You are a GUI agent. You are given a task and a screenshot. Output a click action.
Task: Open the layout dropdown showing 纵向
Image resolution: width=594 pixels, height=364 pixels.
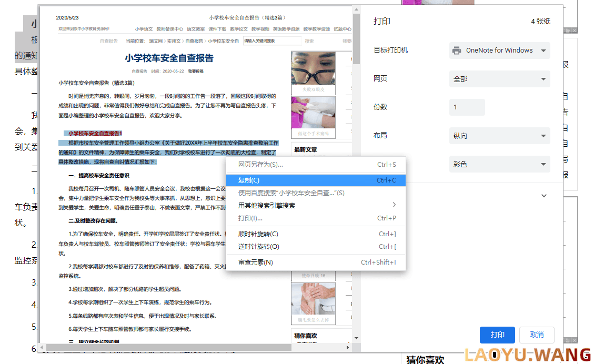tap(499, 136)
